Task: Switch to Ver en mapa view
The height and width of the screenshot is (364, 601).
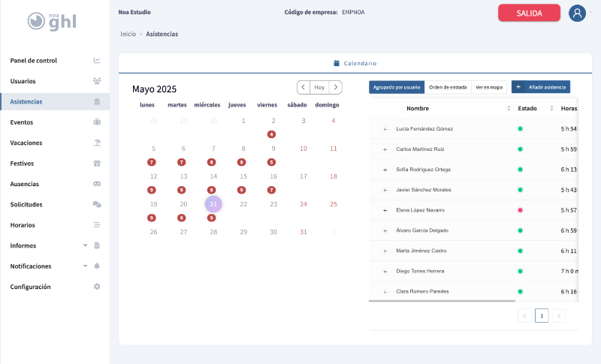Action: [x=489, y=87]
